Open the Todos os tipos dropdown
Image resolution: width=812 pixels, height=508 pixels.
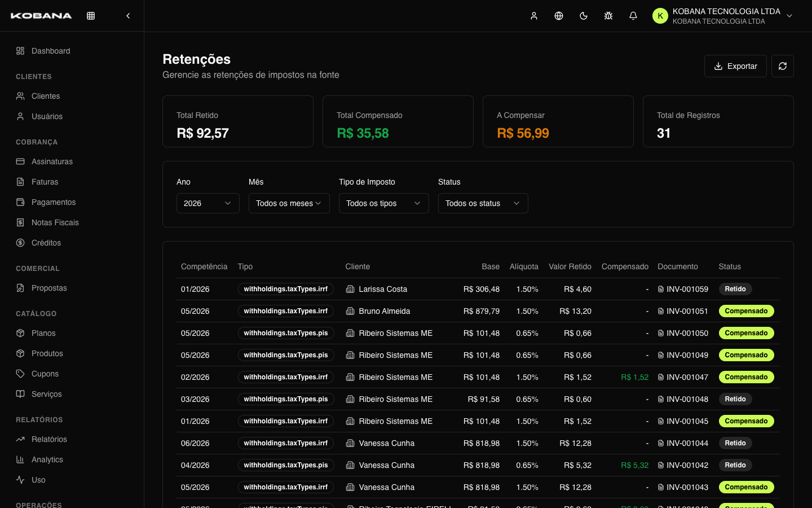[x=384, y=203]
